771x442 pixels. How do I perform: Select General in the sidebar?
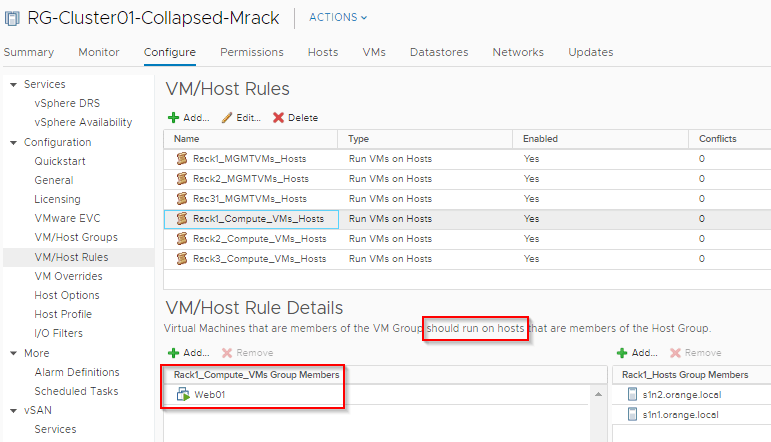click(54, 180)
